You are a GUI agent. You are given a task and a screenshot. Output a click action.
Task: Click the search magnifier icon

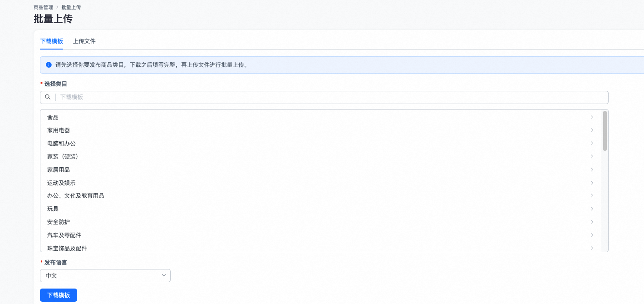(48, 97)
